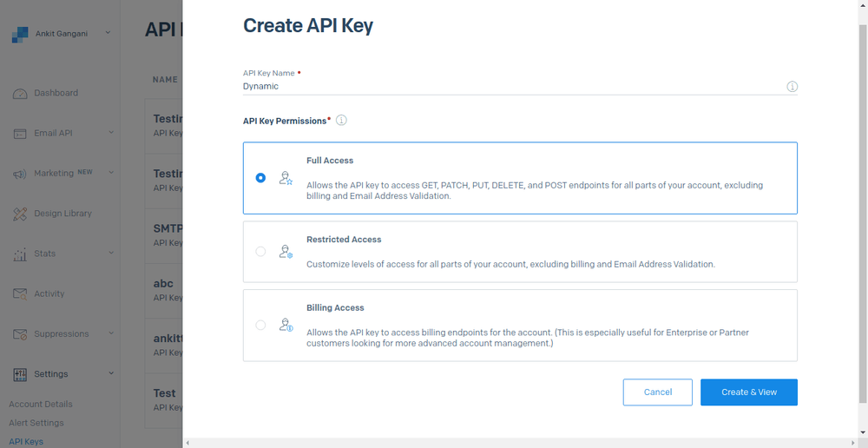Click the vertical scrollbar of the panel
The image size is (868, 448).
coord(863,214)
